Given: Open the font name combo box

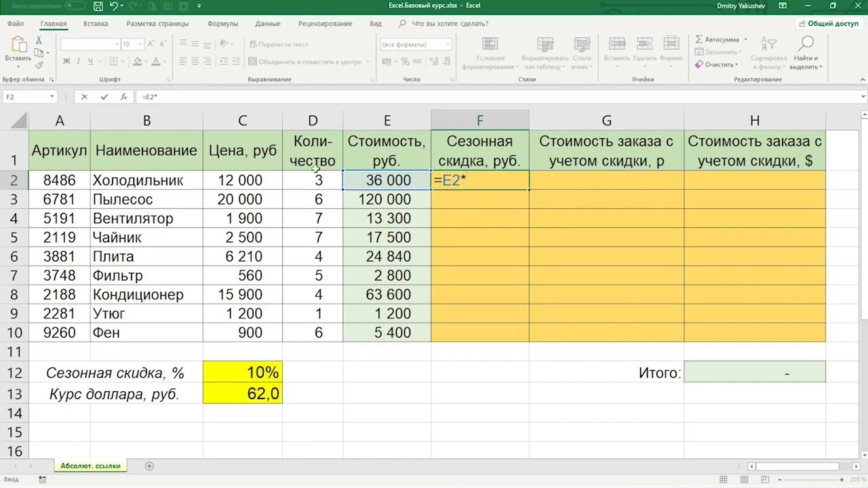Looking at the screenshot, I should tap(90, 44).
